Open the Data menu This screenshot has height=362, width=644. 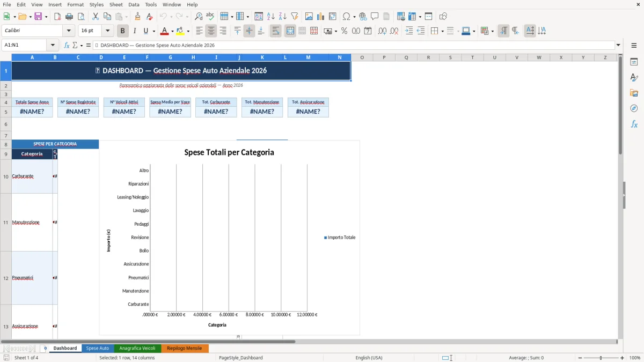pyautogui.click(x=134, y=4)
